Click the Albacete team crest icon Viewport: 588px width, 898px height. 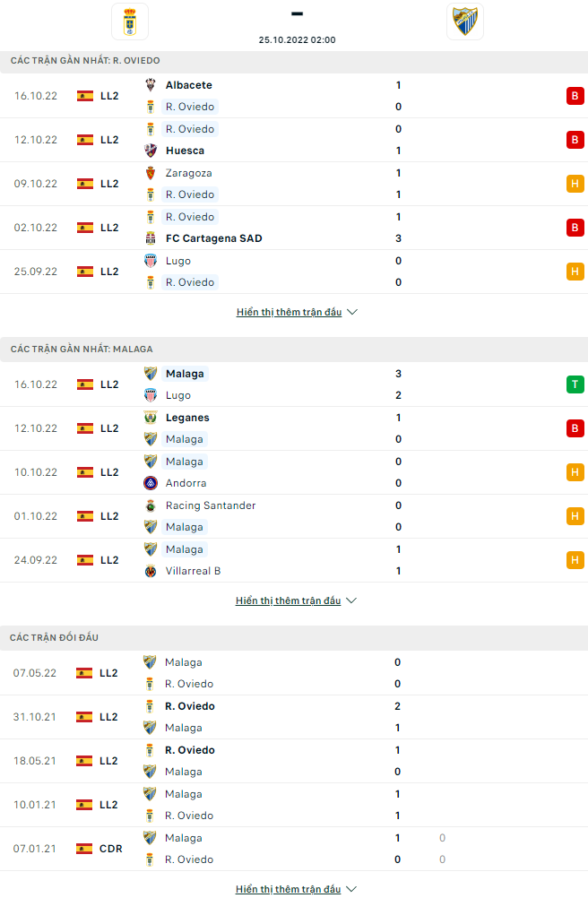coord(151,85)
